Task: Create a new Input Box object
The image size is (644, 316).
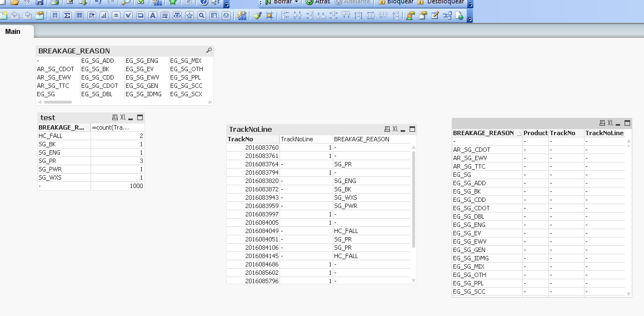Action: click(116, 16)
